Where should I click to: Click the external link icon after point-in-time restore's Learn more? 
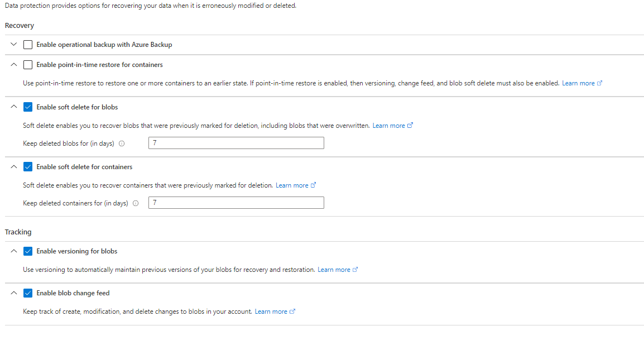coord(599,83)
